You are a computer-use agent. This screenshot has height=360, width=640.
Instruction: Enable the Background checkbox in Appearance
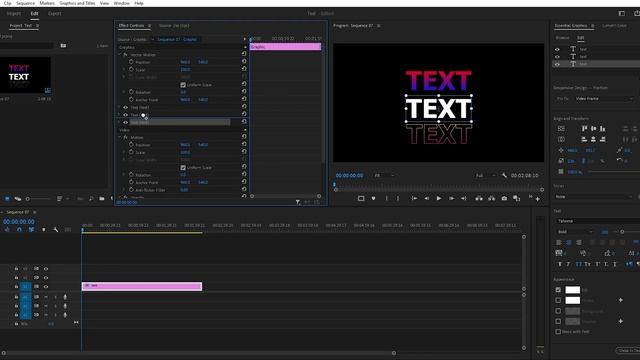(x=558, y=311)
